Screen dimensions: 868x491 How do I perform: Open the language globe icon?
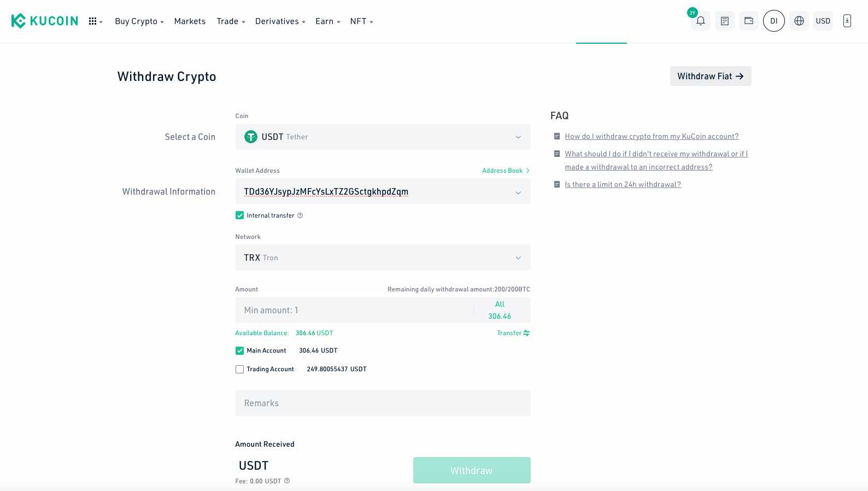coord(799,21)
